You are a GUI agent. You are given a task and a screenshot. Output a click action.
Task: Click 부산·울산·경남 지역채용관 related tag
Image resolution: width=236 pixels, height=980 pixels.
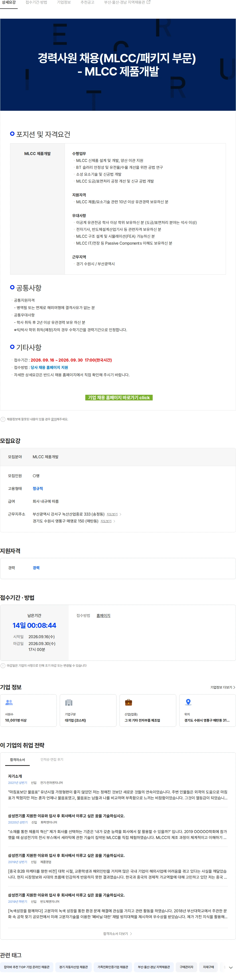(154, 967)
